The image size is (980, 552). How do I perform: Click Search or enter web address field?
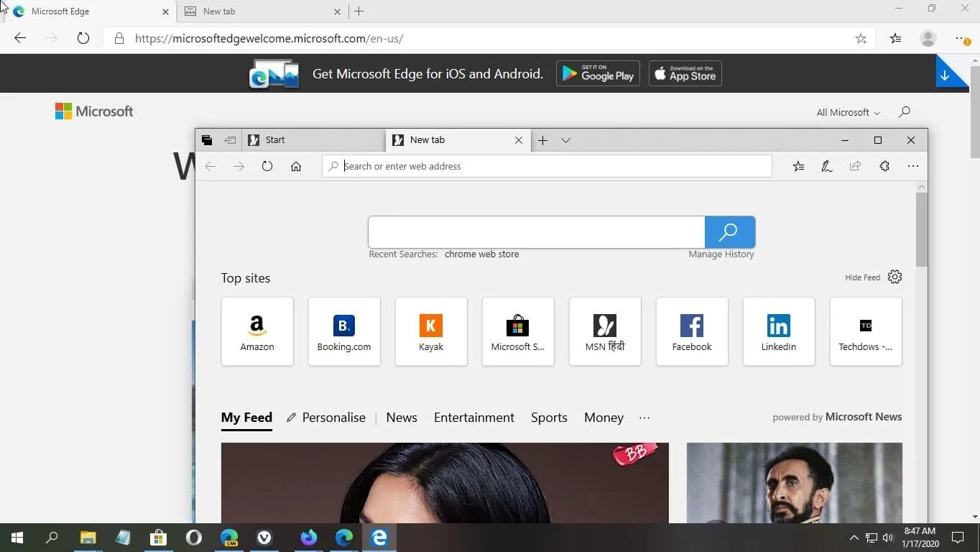click(x=547, y=166)
